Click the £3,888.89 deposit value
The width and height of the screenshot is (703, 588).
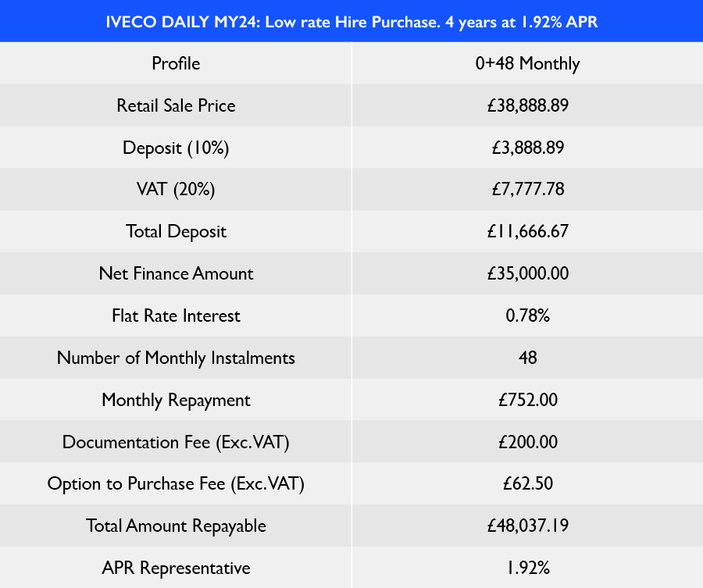[x=527, y=148]
